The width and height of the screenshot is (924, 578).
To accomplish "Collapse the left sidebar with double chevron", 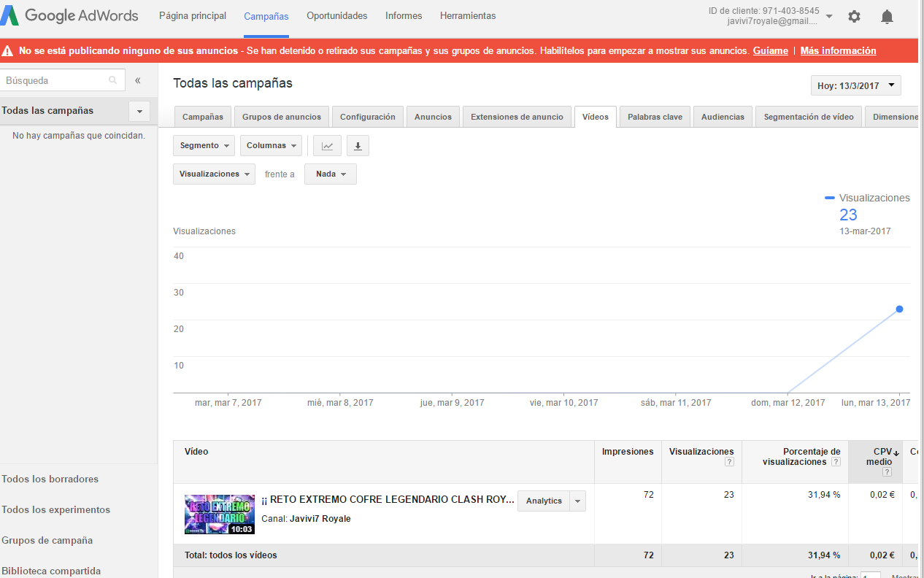I will tap(138, 81).
